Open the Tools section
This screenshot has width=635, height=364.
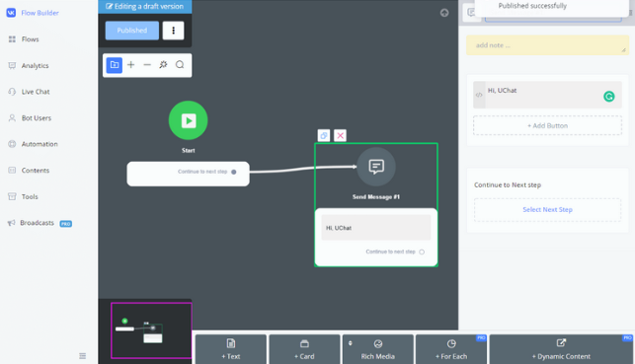coord(30,196)
